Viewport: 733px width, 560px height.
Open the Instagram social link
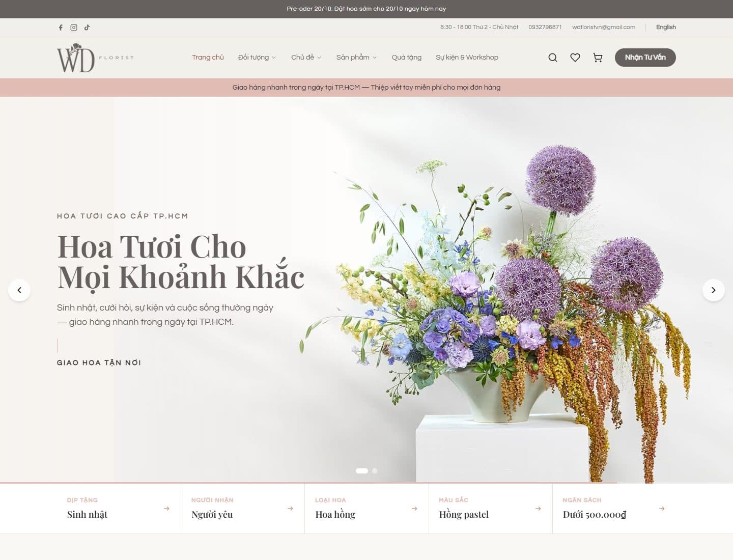(x=74, y=27)
